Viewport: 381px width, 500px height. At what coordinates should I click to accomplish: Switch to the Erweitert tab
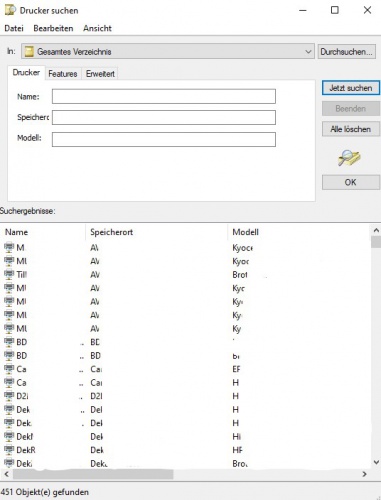(x=100, y=74)
